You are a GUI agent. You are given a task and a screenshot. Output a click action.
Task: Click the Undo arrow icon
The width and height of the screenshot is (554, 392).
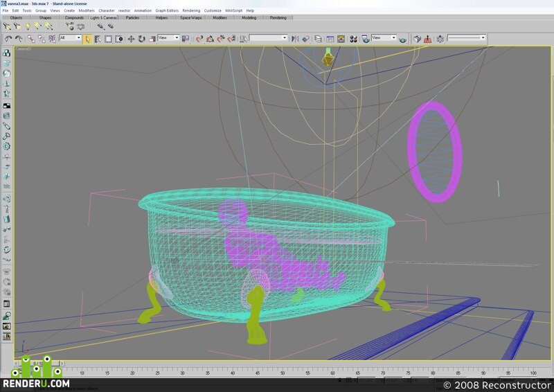(x=8, y=39)
